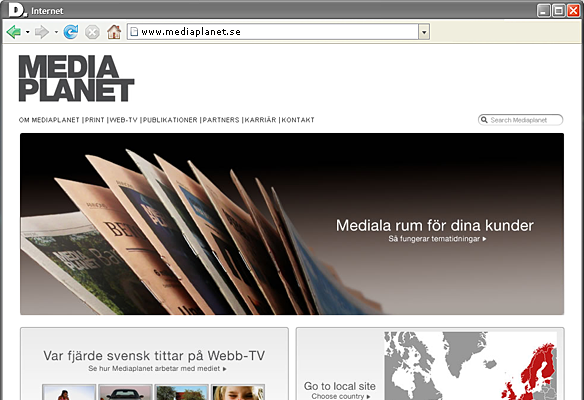Open the Web-TV thumbnail showing a blonde child
584x400 pixels.
238,392
